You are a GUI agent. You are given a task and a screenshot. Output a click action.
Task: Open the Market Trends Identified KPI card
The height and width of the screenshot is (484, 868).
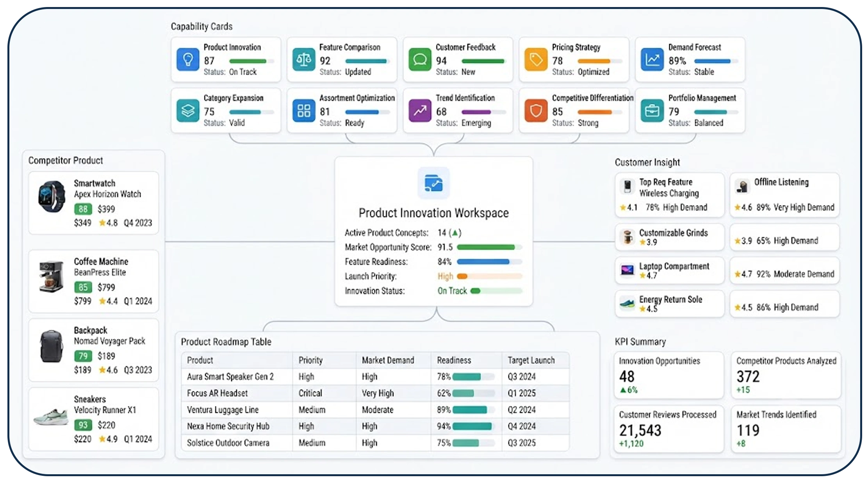point(786,429)
